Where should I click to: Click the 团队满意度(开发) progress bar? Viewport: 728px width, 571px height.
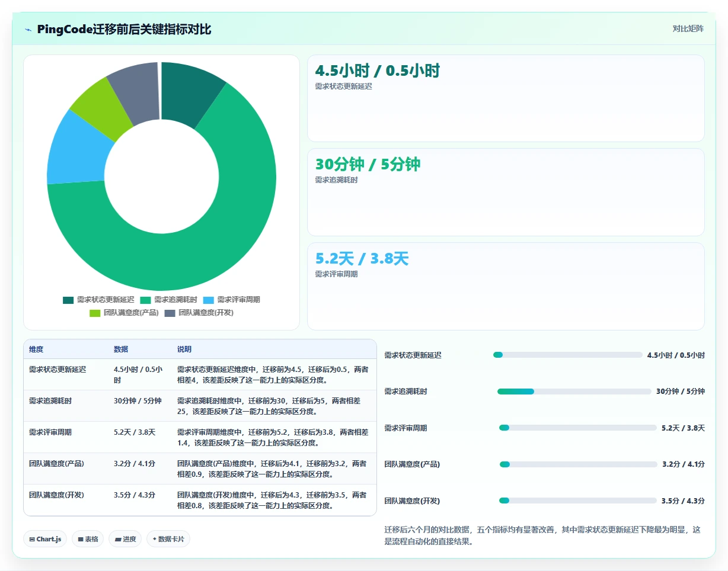(x=577, y=501)
